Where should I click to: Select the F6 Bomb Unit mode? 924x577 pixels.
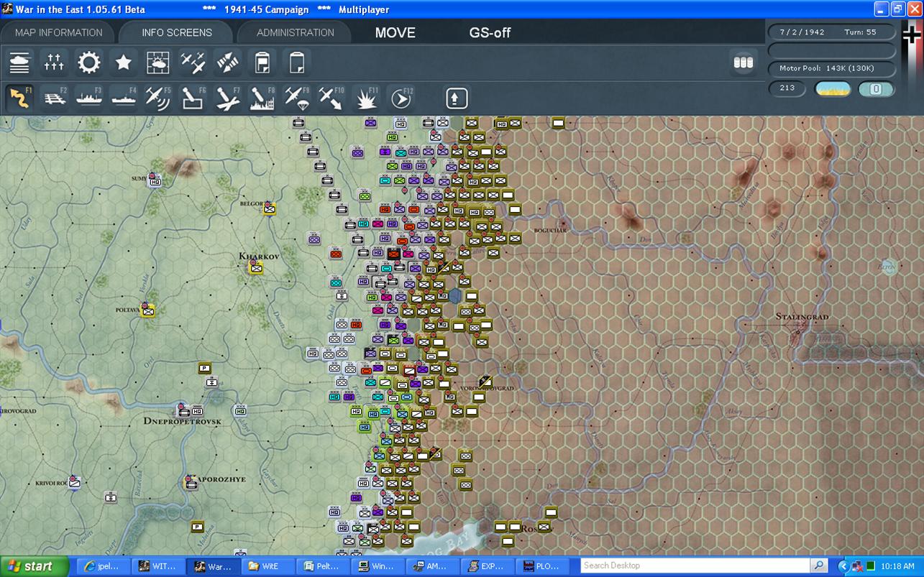point(193,98)
